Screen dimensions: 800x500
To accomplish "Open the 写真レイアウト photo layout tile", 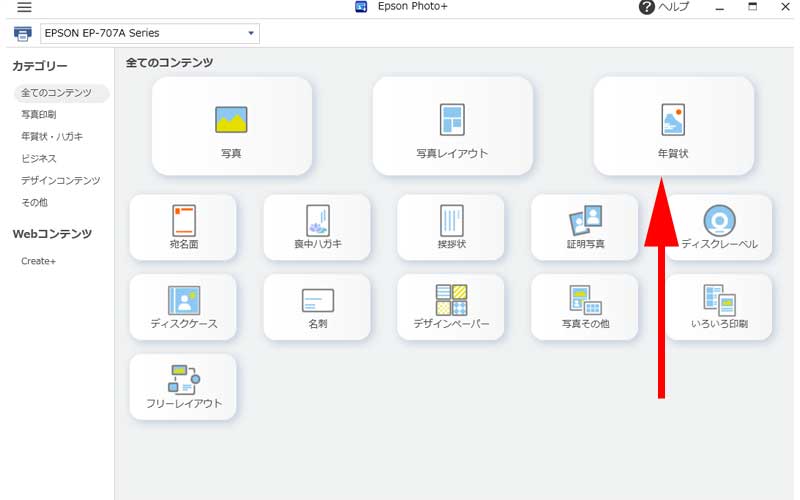I will tap(453, 126).
